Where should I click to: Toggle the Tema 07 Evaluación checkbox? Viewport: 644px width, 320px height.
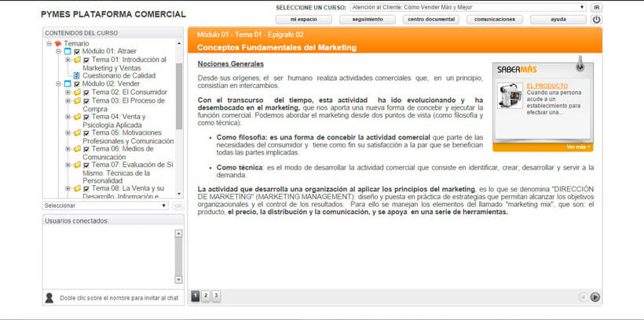coord(86,165)
